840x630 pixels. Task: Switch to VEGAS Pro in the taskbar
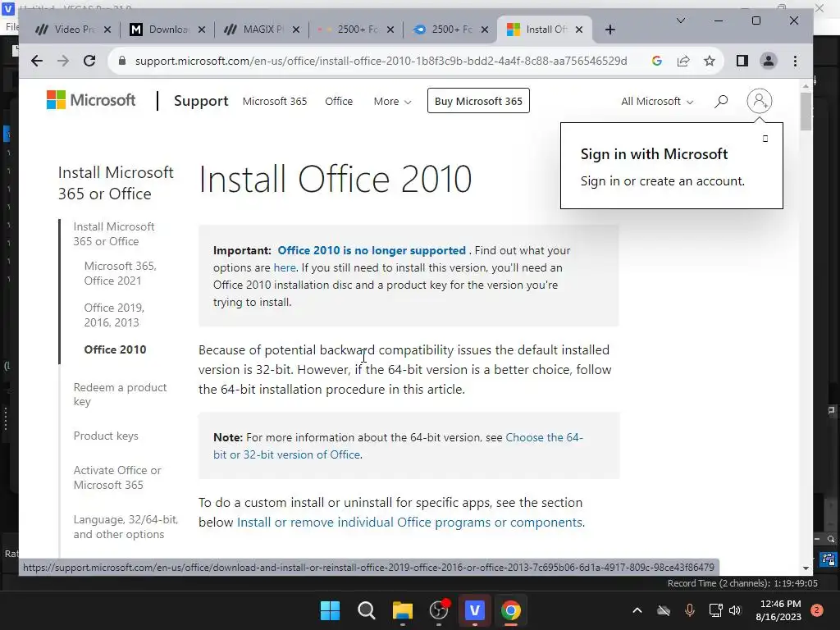(x=475, y=610)
